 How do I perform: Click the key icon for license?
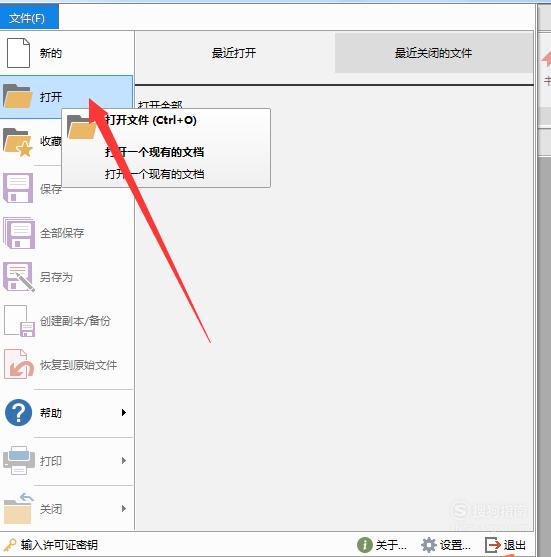(10, 545)
